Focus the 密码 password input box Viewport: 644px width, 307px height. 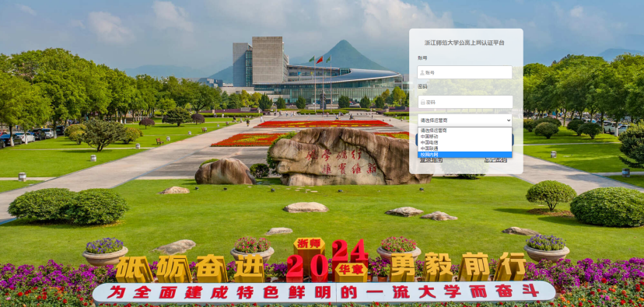click(x=465, y=102)
